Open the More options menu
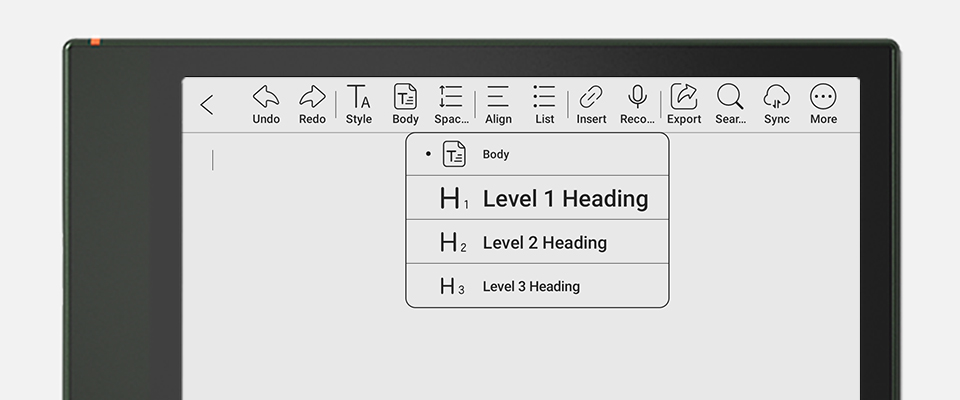 [823, 105]
